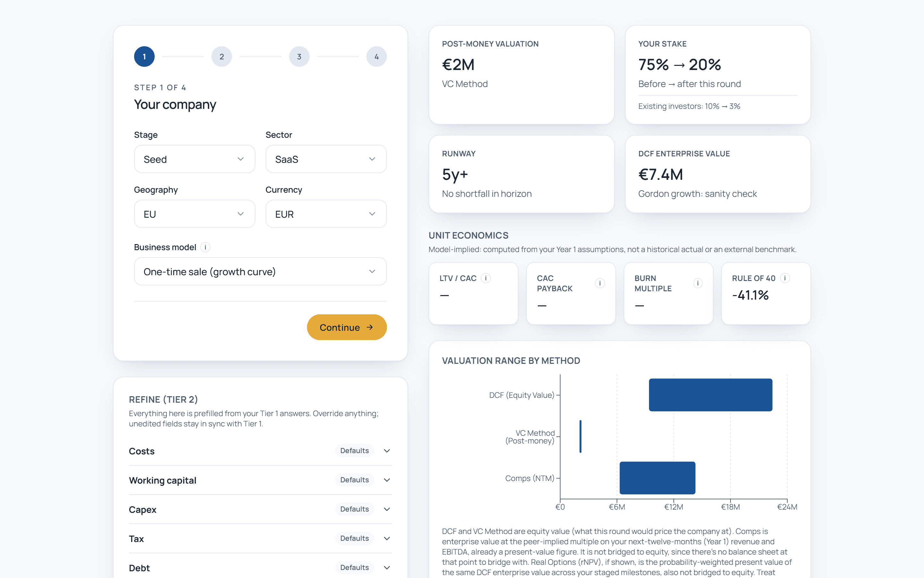Click the DCF (Equity Value) bar in chart

click(x=711, y=395)
